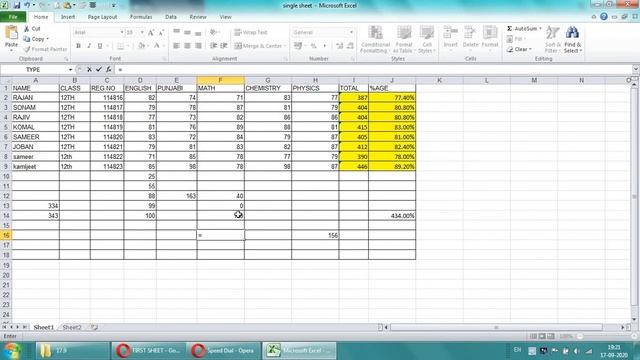The image size is (640, 360).
Task: Open the Font name dropdown
Action: pyautogui.click(x=122, y=32)
